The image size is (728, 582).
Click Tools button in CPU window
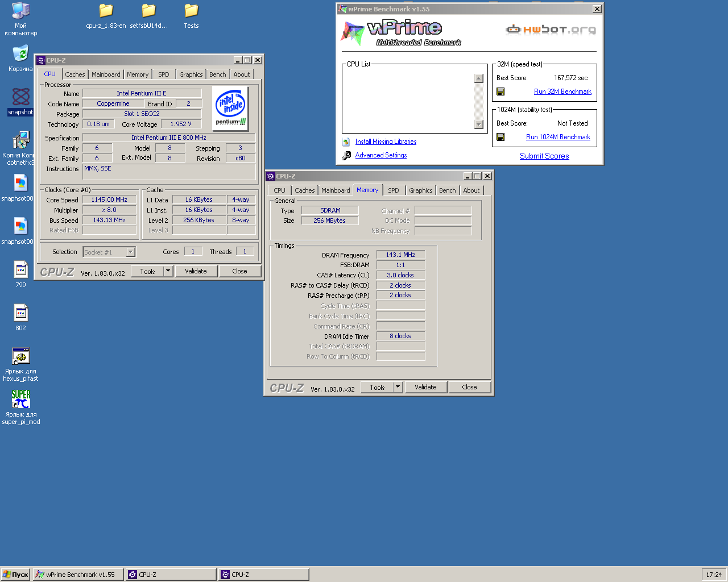tap(147, 271)
